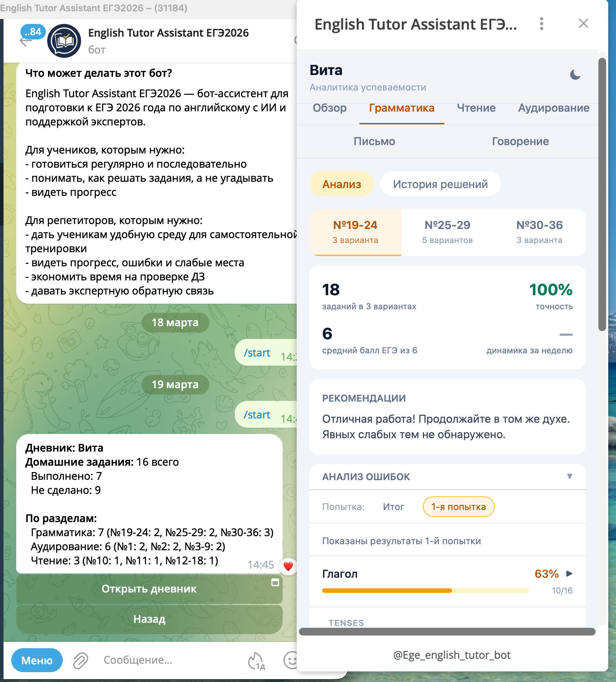Open the emoji picker smiley icon

tap(290, 660)
